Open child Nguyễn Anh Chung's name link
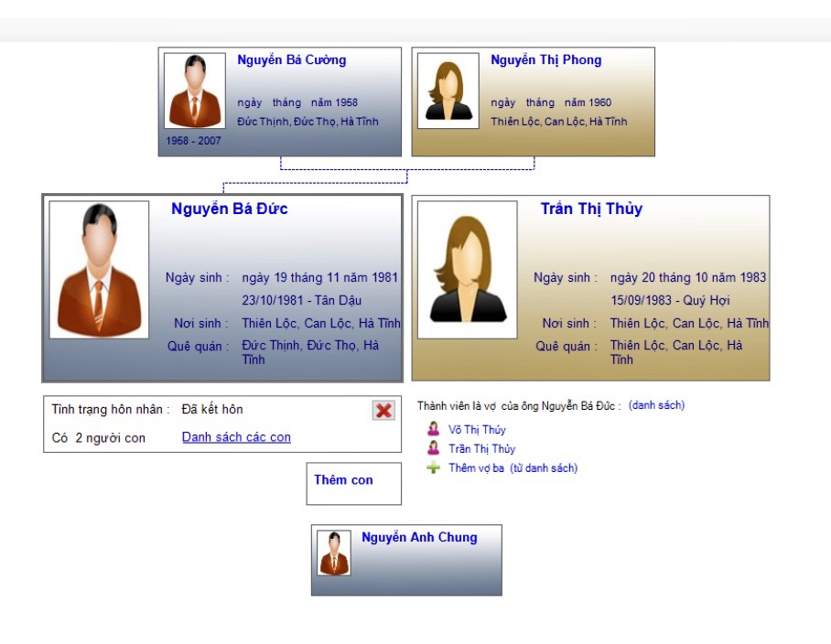 tap(419, 538)
